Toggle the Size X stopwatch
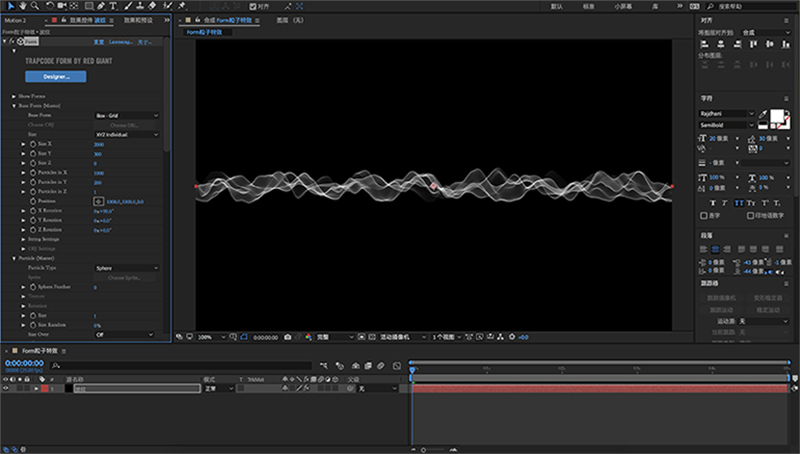This screenshot has height=454, width=800. coord(33,144)
